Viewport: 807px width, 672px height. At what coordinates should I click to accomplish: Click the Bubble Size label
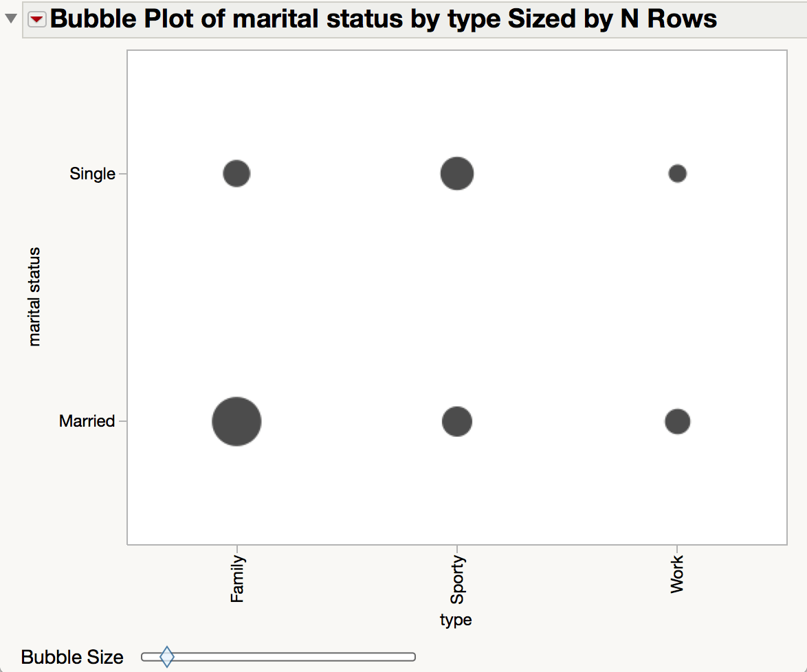click(x=72, y=657)
